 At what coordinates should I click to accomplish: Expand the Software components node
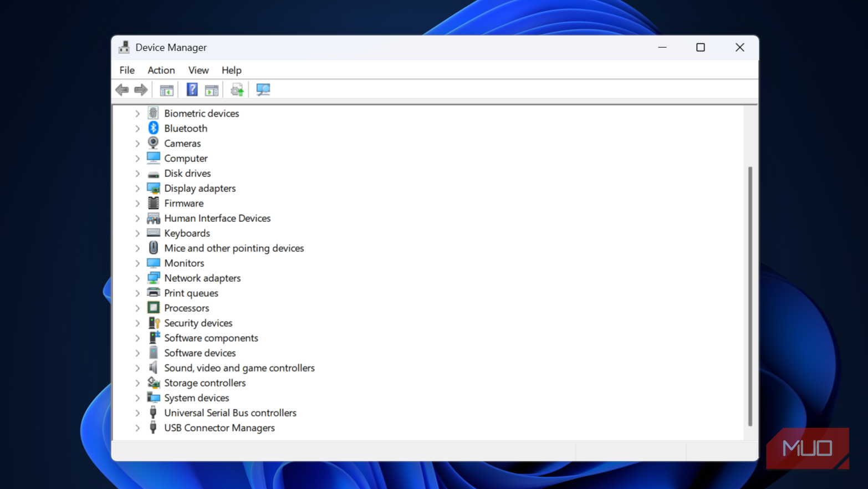[137, 338]
